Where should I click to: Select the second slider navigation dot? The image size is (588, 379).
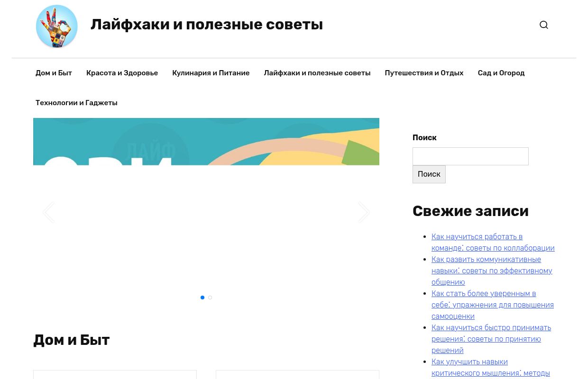point(210,297)
